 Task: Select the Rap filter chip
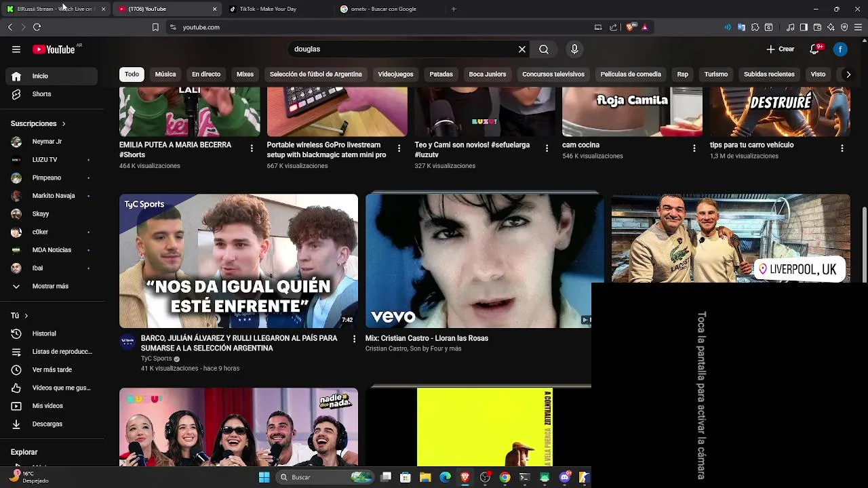click(682, 75)
